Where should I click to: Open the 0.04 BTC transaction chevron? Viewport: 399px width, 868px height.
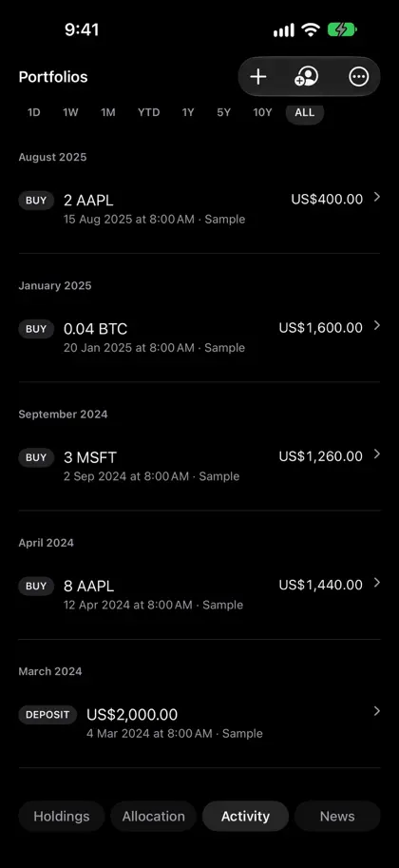[377, 325]
